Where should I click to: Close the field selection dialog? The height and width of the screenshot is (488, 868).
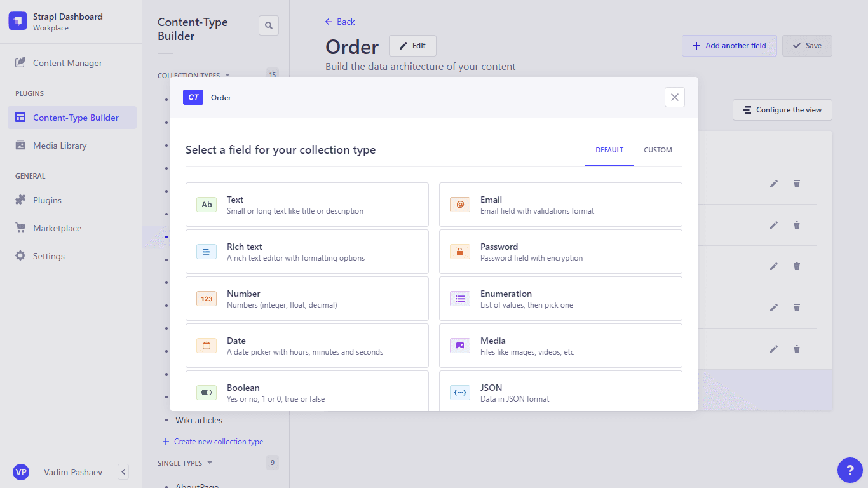click(x=675, y=97)
